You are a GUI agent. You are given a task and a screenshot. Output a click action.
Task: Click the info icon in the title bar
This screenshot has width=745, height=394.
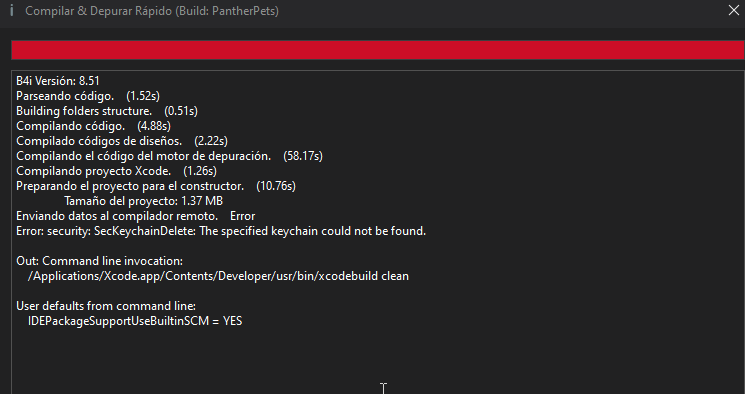pos(11,10)
